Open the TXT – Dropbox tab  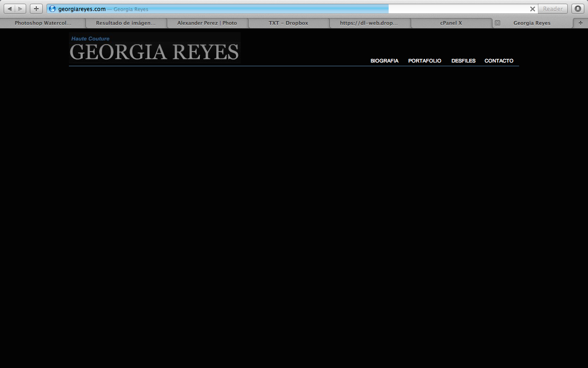pos(288,23)
